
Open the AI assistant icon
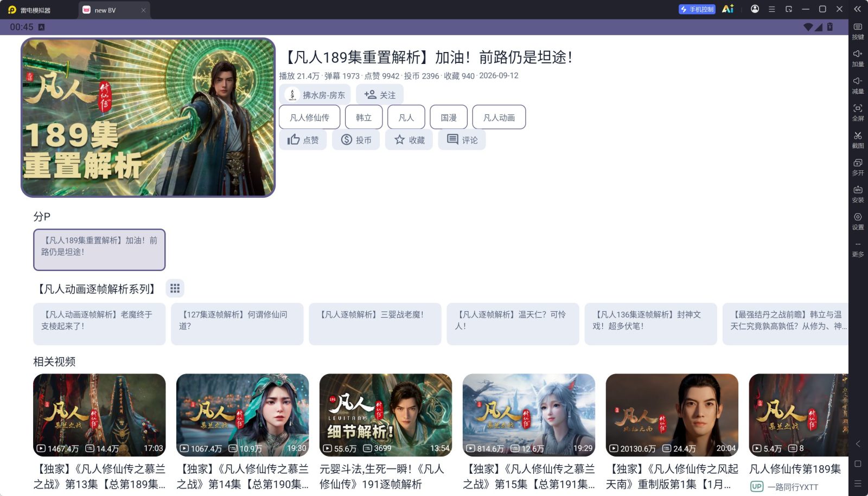[727, 9]
